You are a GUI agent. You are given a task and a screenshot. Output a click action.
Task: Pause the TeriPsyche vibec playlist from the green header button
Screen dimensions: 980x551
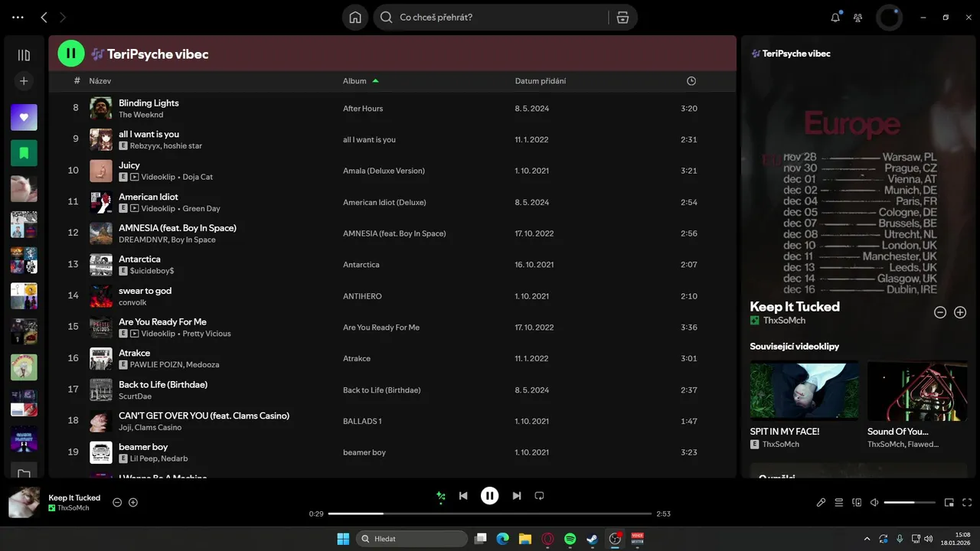coord(71,54)
